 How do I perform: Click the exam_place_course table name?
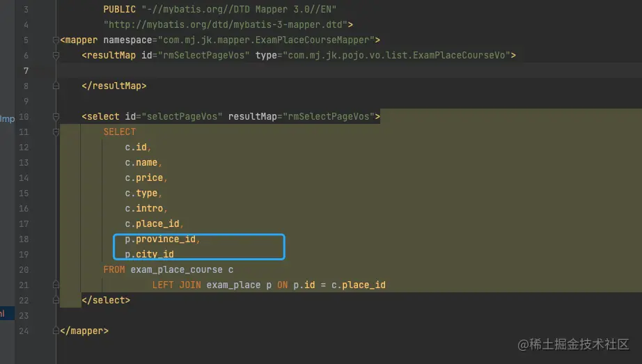[176, 270]
